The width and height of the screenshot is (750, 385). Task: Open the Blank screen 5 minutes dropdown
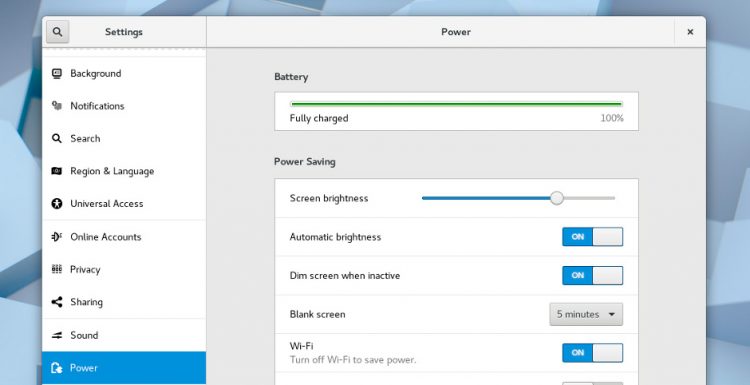(x=586, y=314)
